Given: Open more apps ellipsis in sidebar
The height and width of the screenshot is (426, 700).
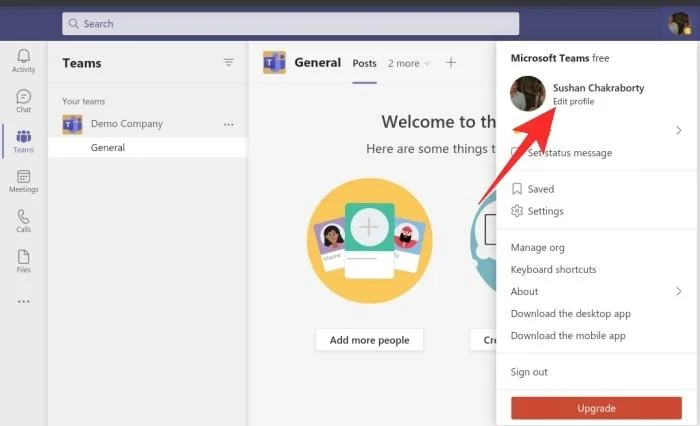Looking at the screenshot, I should tap(23, 301).
